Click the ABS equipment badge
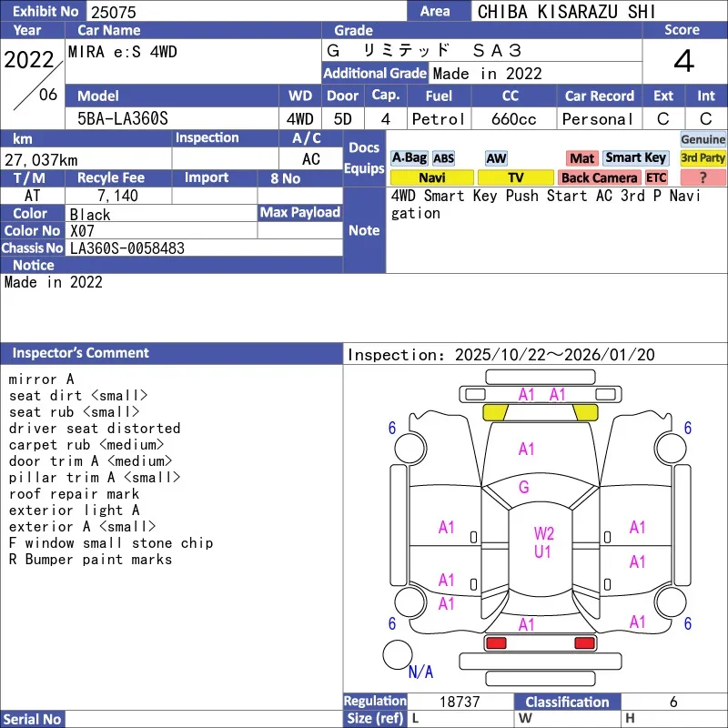This screenshot has height=728, width=728. pyautogui.click(x=443, y=158)
